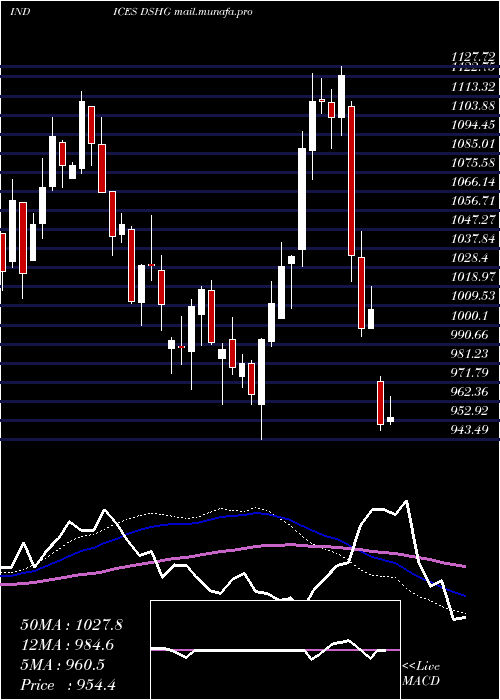Click the 1018.97 price axis label
The image size is (500, 700).
coord(473,277)
